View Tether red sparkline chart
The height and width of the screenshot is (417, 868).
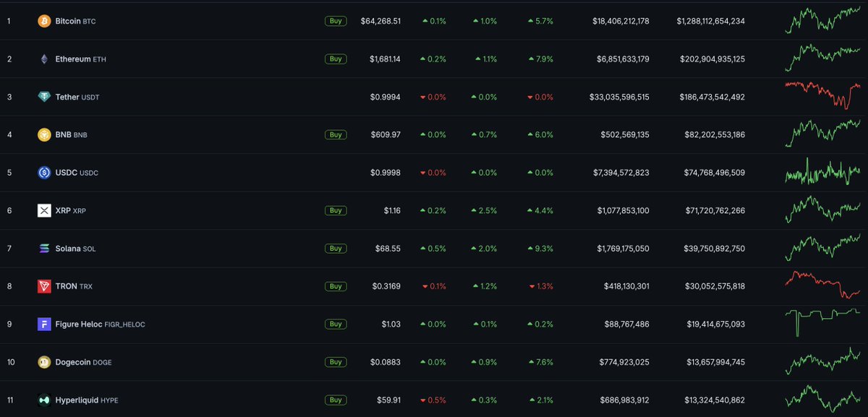click(823, 95)
